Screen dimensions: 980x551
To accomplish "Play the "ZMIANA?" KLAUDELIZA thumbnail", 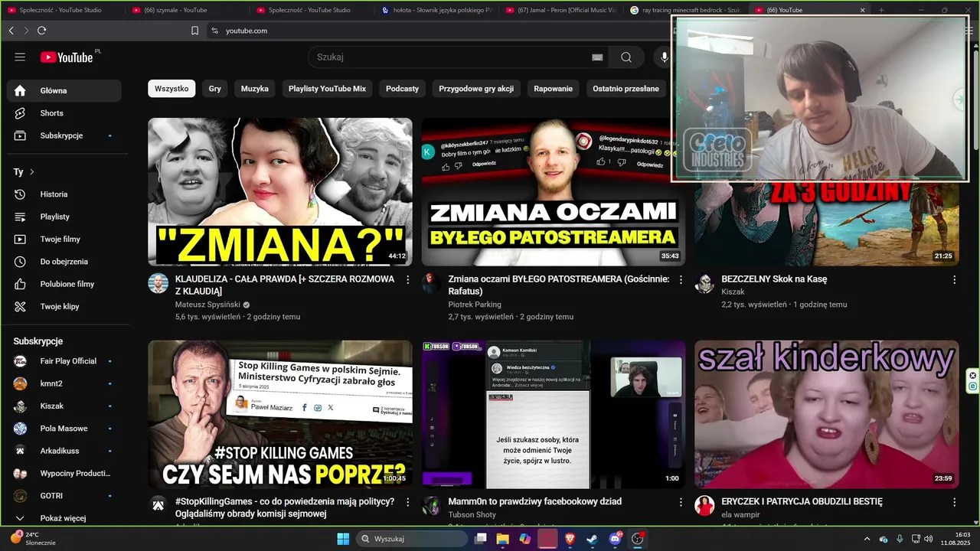I will pos(280,192).
